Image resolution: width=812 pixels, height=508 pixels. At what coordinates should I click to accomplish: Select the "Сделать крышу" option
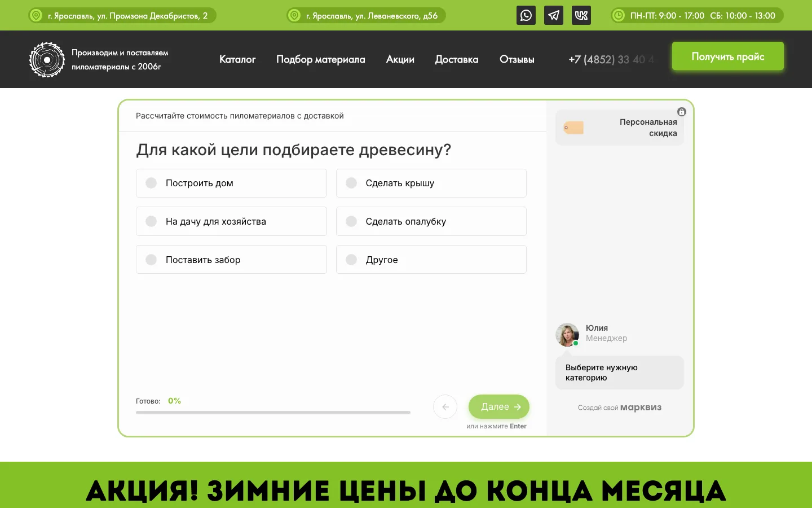coord(431,183)
